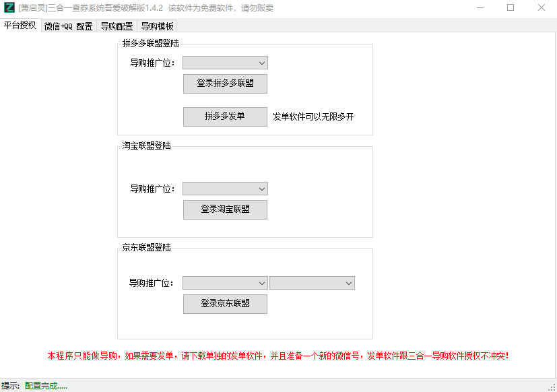The width and height of the screenshot is (557, 392).
Task: Click the green Z application icon in title bar
Action: [9, 7]
